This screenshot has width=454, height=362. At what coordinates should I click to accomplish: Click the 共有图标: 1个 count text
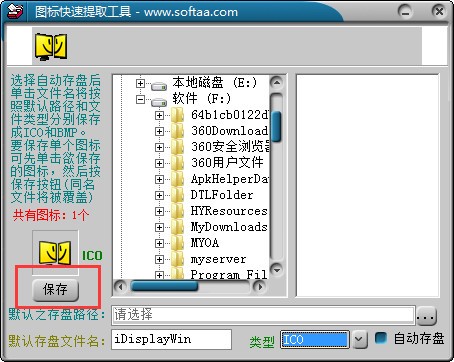pyautogui.click(x=51, y=215)
